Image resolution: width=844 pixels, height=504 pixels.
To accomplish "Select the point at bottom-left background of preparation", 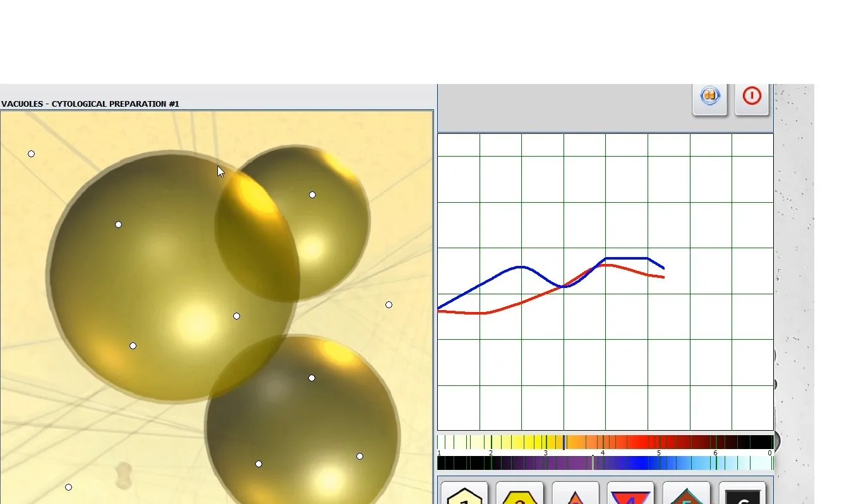I will pyautogui.click(x=68, y=488).
